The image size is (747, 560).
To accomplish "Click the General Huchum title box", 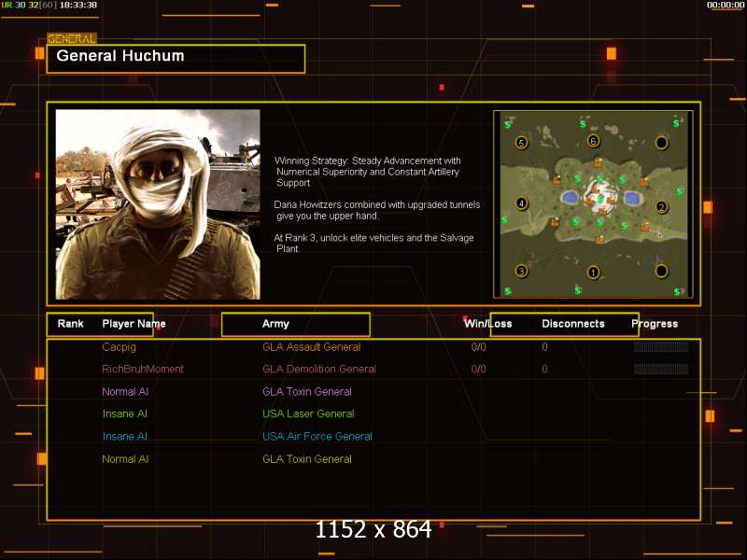I will coord(176,59).
